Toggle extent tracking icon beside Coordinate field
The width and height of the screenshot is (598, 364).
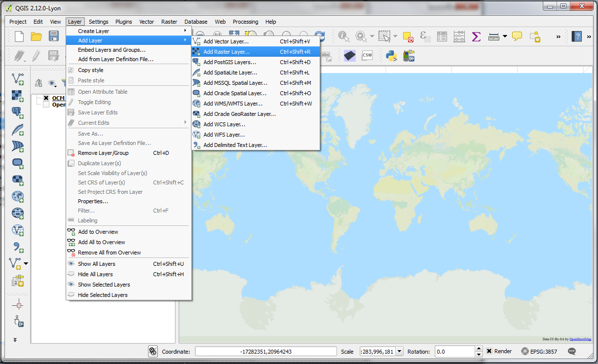[x=152, y=351]
